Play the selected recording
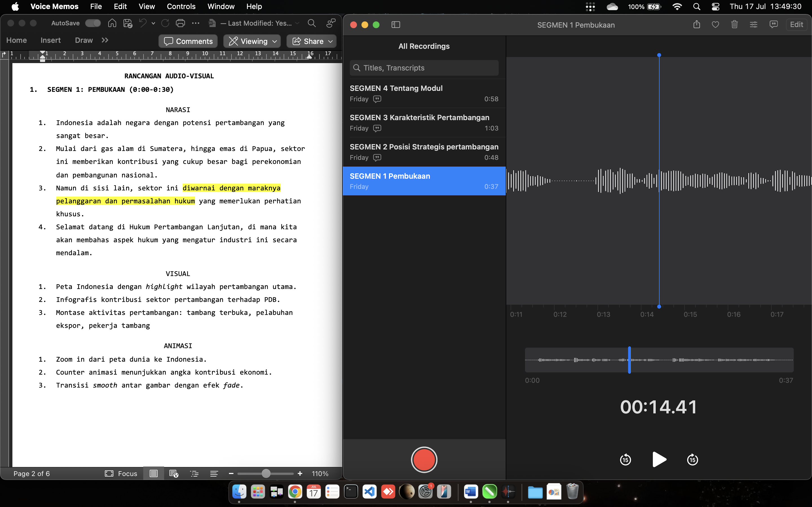 coord(659,459)
